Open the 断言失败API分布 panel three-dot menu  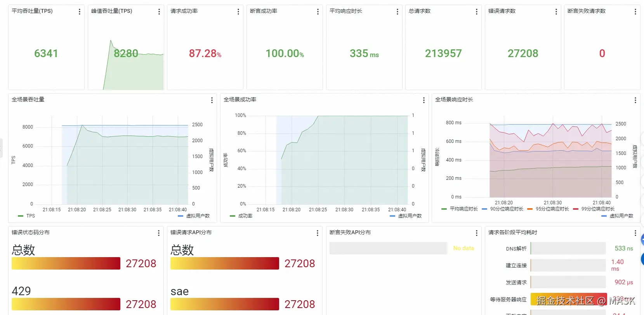click(477, 233)
